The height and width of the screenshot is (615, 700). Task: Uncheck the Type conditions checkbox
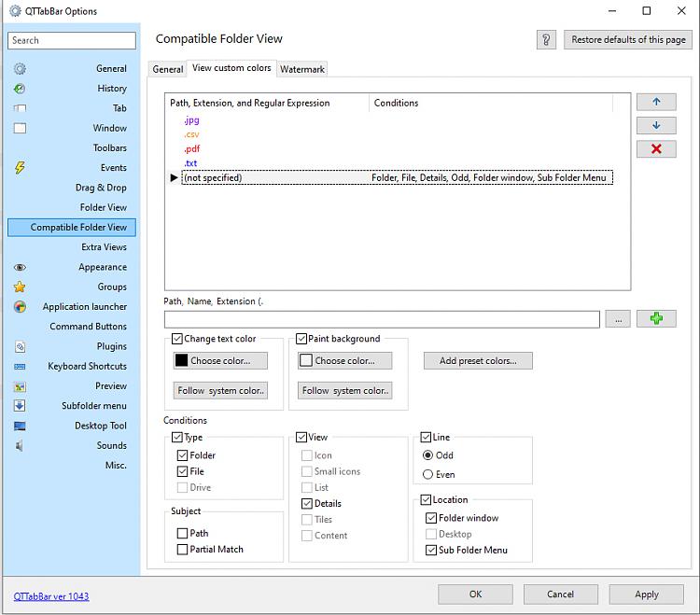click(x=177, y=438)
